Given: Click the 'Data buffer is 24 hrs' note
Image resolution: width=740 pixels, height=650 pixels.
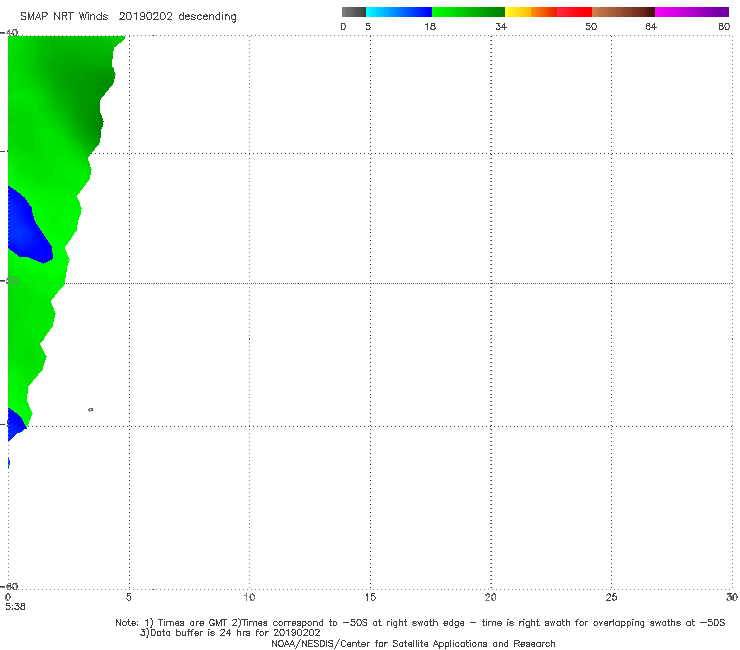Looking at the screenshot, I should [230, 633].
